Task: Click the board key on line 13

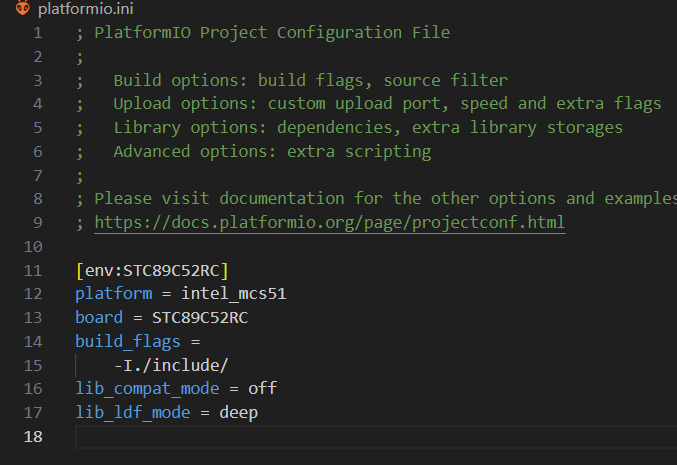Action: pyautogui.click(x=99, y=317)
